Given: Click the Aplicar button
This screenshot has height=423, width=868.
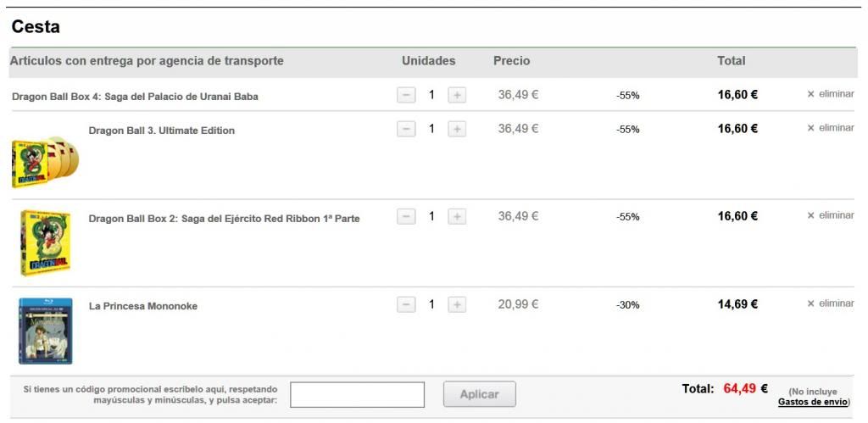Looking at the screenshot, I should (x=480, y=394).
